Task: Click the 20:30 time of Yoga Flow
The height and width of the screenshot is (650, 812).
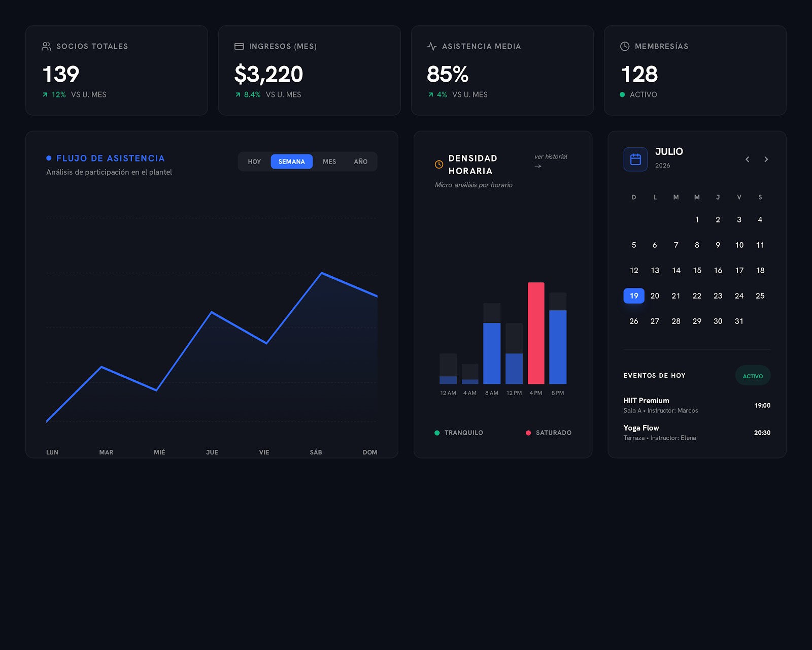Action: click(762, 433)
